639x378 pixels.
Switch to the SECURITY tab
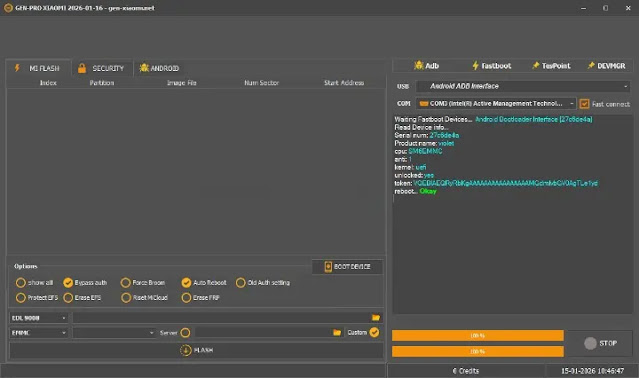point(101,68)
